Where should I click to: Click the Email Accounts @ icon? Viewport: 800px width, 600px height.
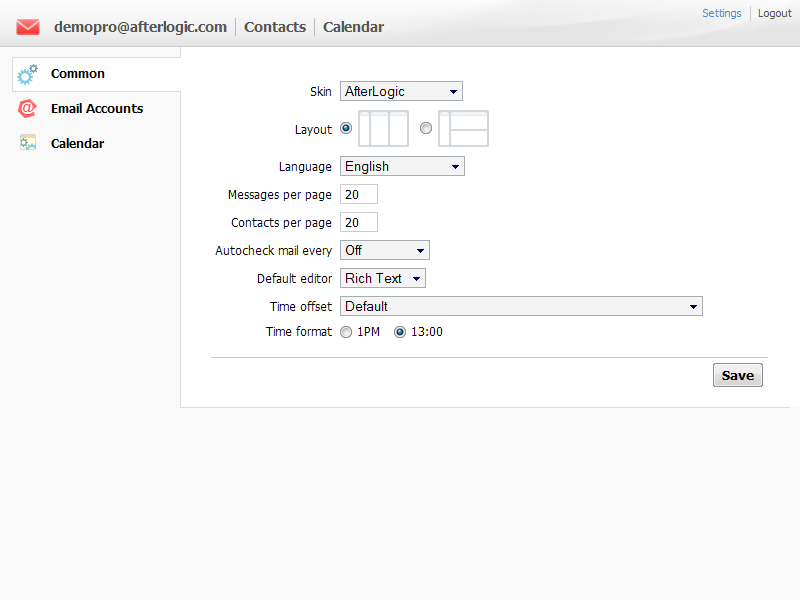point(28,109)
